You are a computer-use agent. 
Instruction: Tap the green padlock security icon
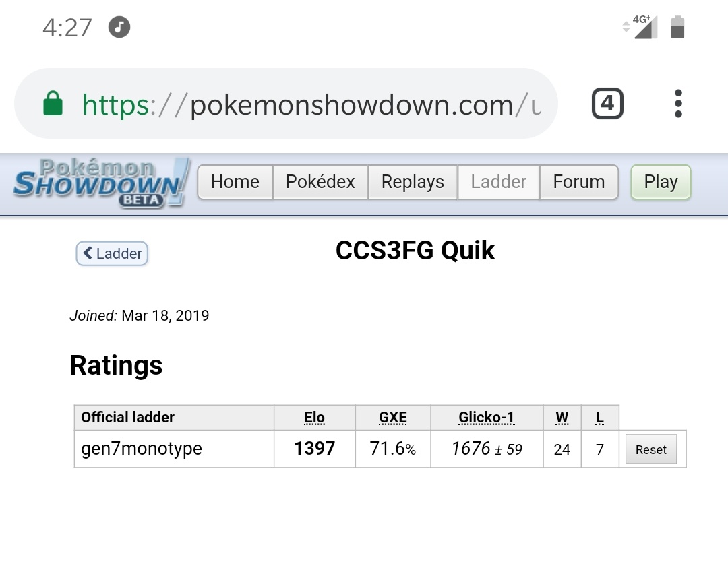pos(53,103)
